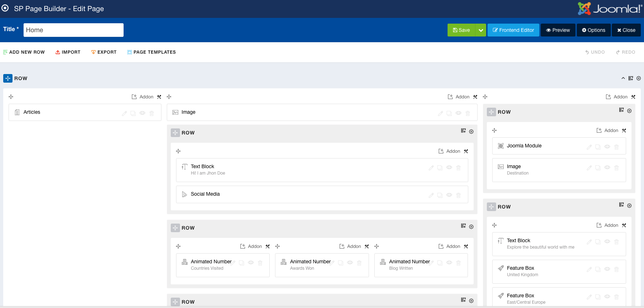Delete the Text Block 'Hi! I am Jhon Doe'
644x308 pixels.
coord(459,168)
